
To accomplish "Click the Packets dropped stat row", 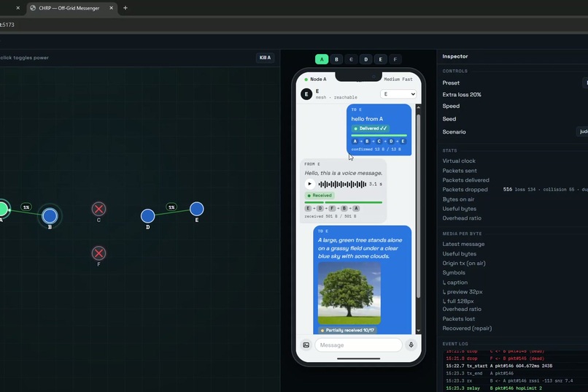I will [x=515, y=190].
